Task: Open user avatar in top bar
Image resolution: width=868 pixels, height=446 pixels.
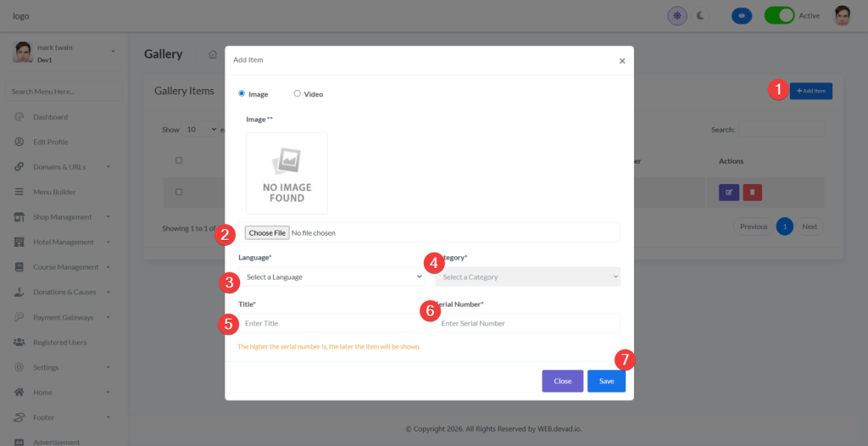Action: tap(842, 15)
